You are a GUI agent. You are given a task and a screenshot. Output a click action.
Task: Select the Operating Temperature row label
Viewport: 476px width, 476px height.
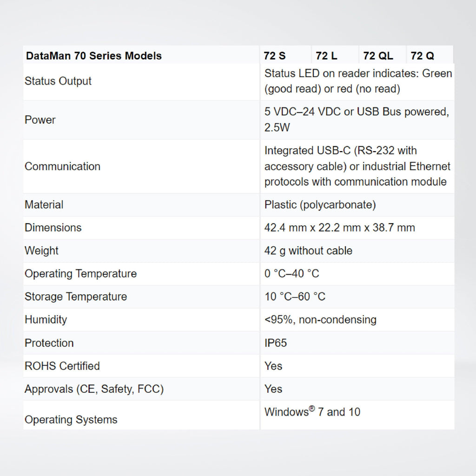[80, 273]
